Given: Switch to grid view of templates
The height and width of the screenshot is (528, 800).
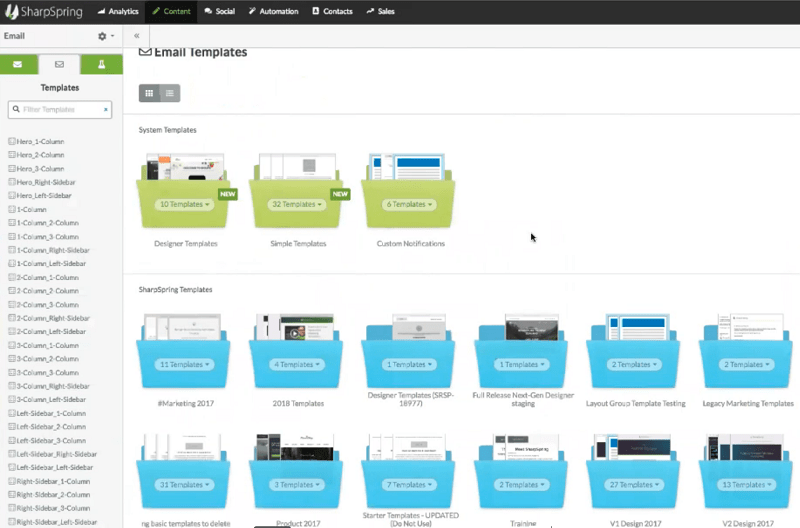Looking at the screenshot, I should [x=149, y=93].
